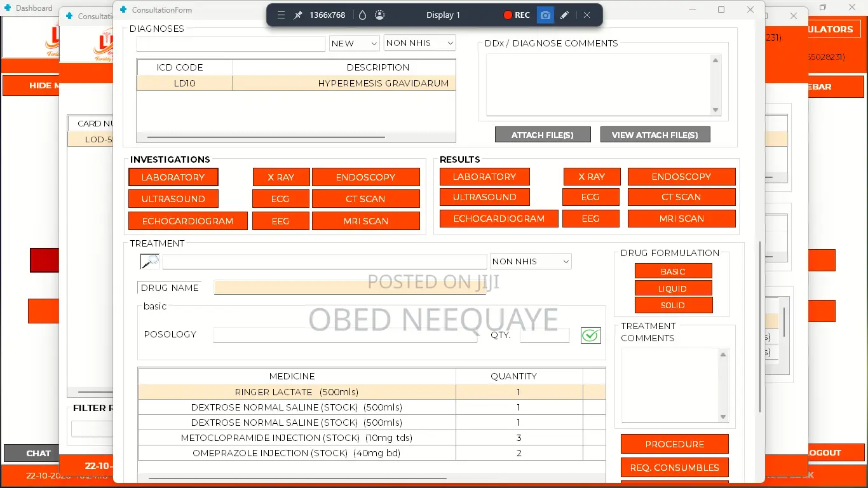
Task: Select the BASIC drug formulation
Action: point(673,271)
